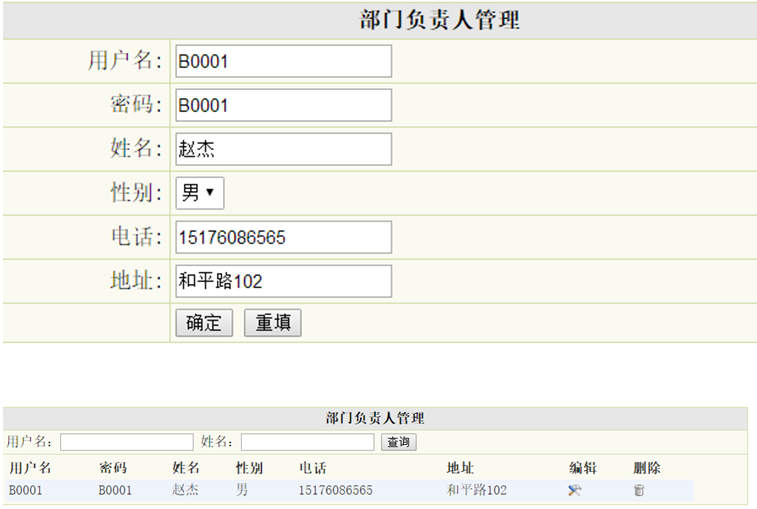Image resolution: width=757 pixels, height=509 pixels.
Task: Click table cell 15176086565
Action: pyautogui.click(x=336, y=490)
